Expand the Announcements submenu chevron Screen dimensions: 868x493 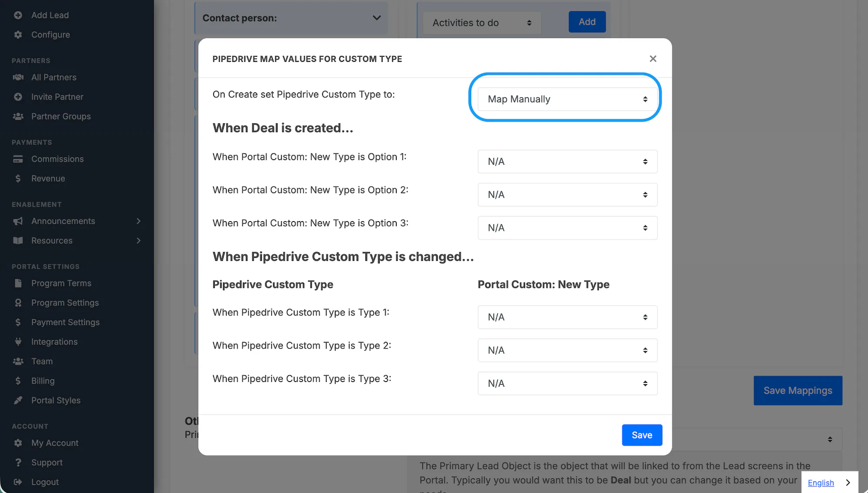tap(138, 221)
